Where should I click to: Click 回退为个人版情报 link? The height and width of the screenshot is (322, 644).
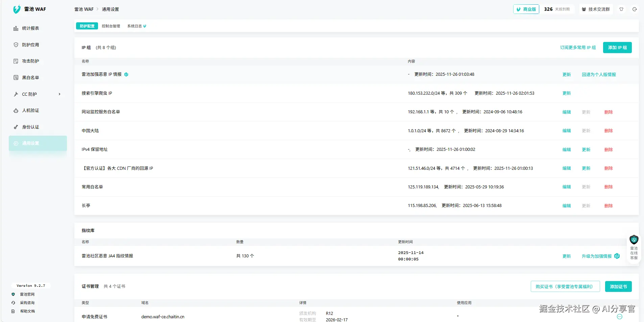599,74
